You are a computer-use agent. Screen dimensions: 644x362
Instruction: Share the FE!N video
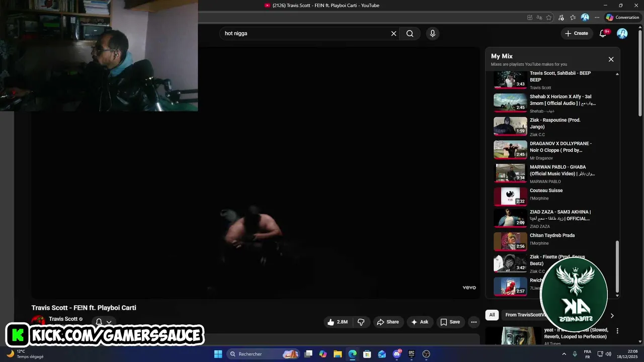388,322
